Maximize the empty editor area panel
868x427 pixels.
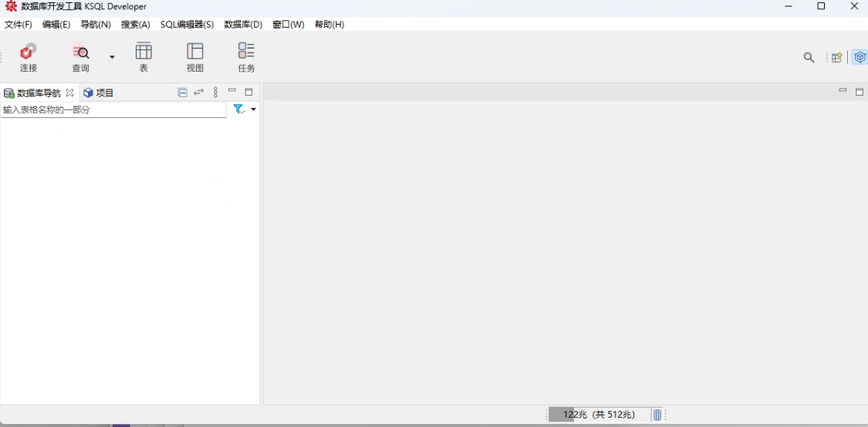(860, 91)
